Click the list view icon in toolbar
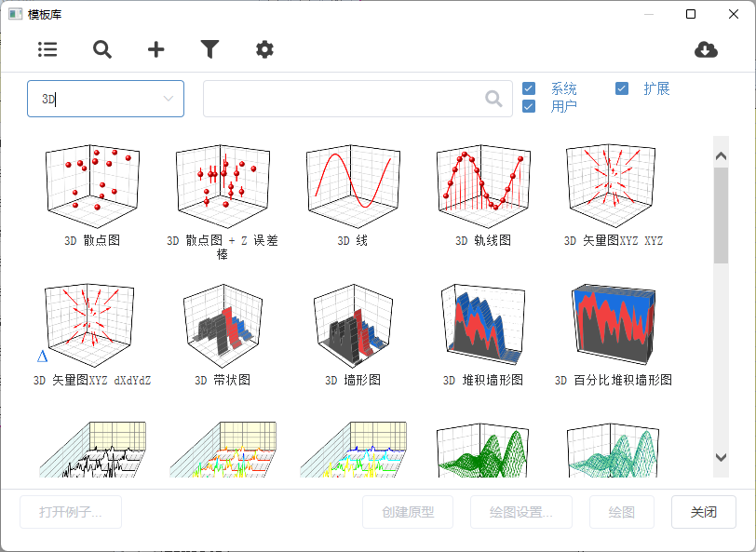756x552 pixels. coord(47,50)
